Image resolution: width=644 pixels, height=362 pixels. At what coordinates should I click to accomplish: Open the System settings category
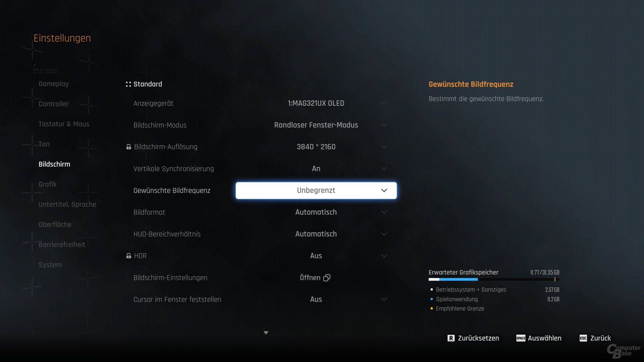click(x=50, y=265)
